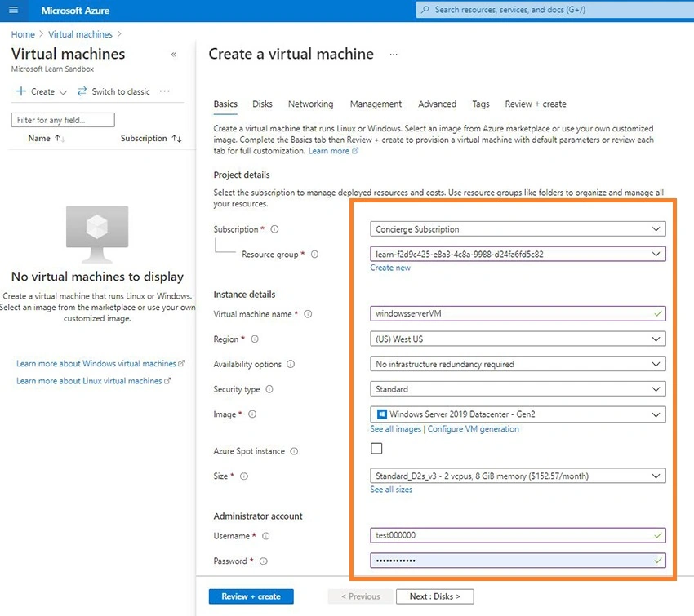Switch to the Management tab

click(376, 104)
